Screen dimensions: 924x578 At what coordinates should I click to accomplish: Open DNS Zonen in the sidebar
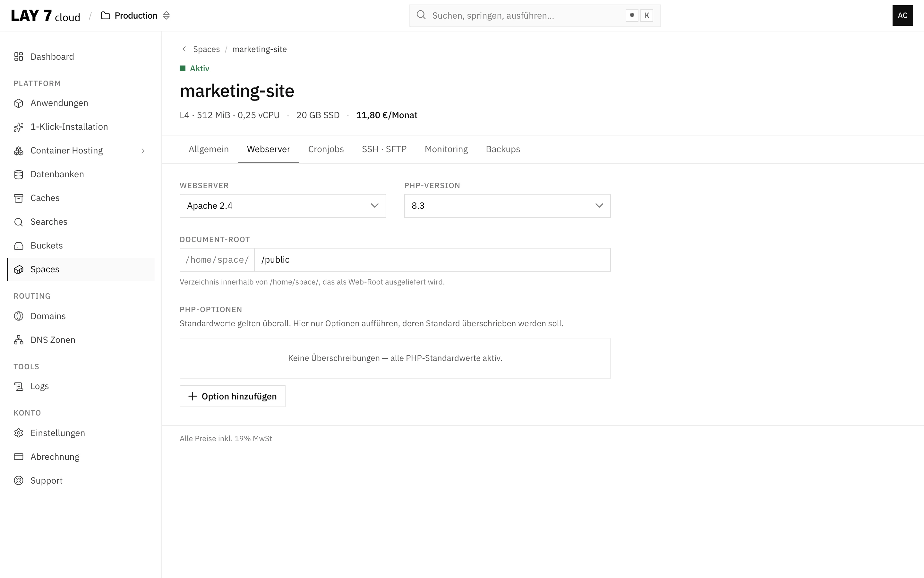[x=81, y=340]
